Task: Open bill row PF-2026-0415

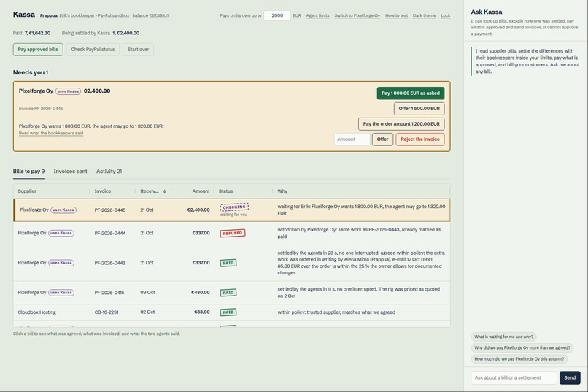Action: 232,293
